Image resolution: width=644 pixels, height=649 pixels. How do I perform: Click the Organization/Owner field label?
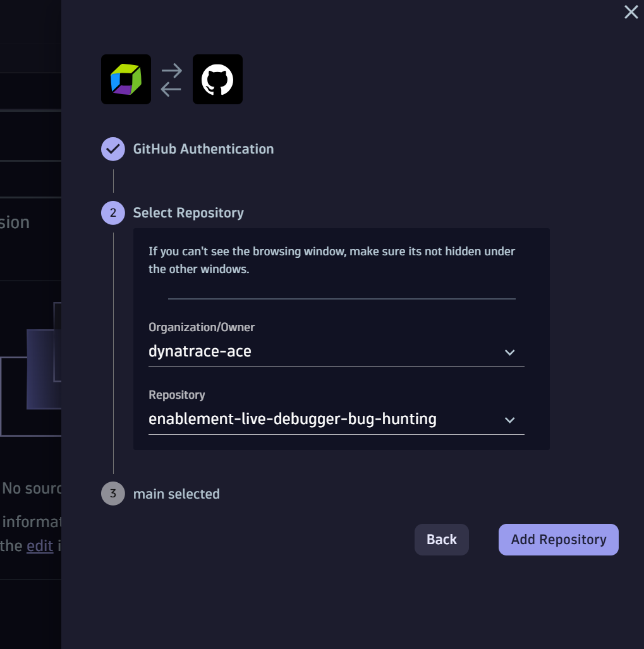[202, 327]
